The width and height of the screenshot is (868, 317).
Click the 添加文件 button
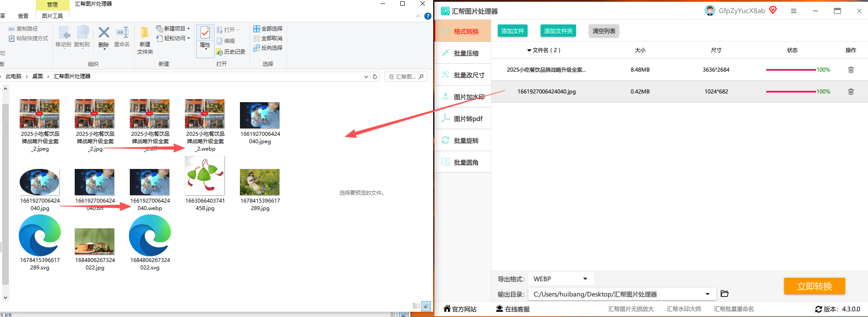point(512,31)
